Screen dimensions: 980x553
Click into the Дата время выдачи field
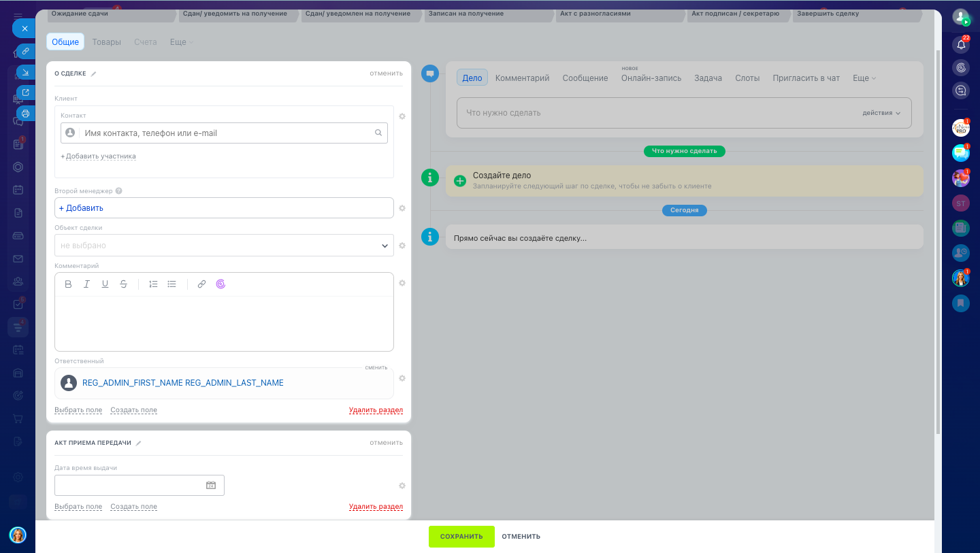point(140,486)
